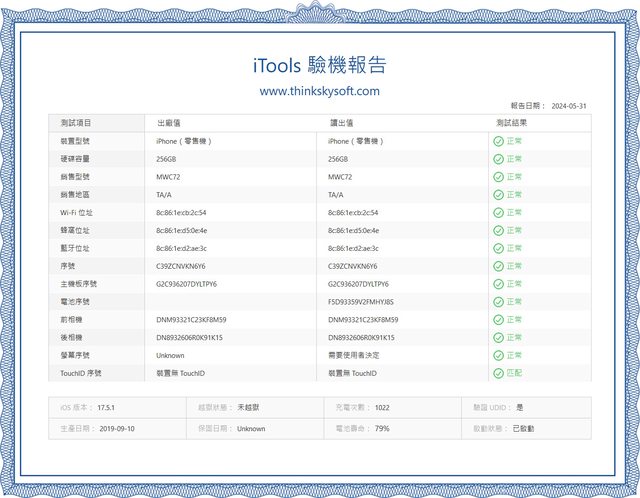Select the 裝置型號 row label
This screenshot has width=640, height=498.
[75, 141]
